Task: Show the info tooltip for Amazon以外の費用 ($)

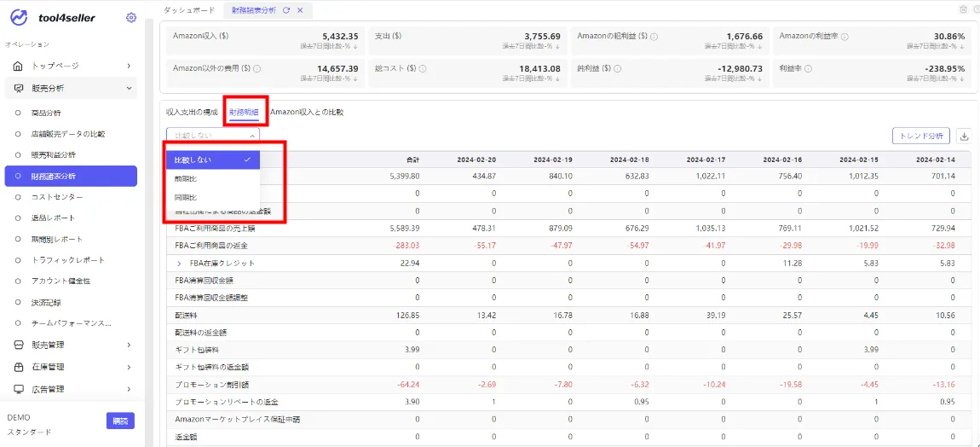Action: (257, 69)
